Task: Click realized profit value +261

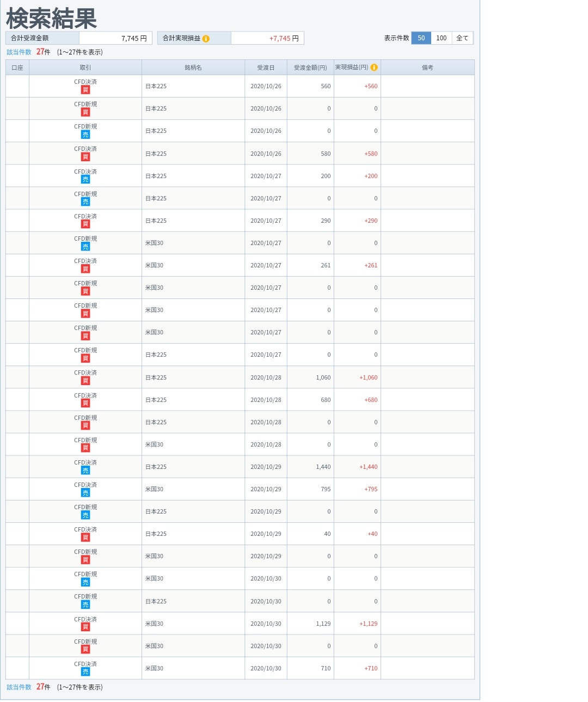Action: click(x=371, y=265)
